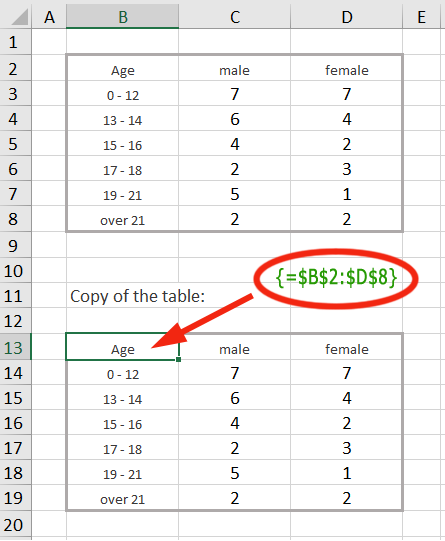Select row 20 header

point(16,524)
